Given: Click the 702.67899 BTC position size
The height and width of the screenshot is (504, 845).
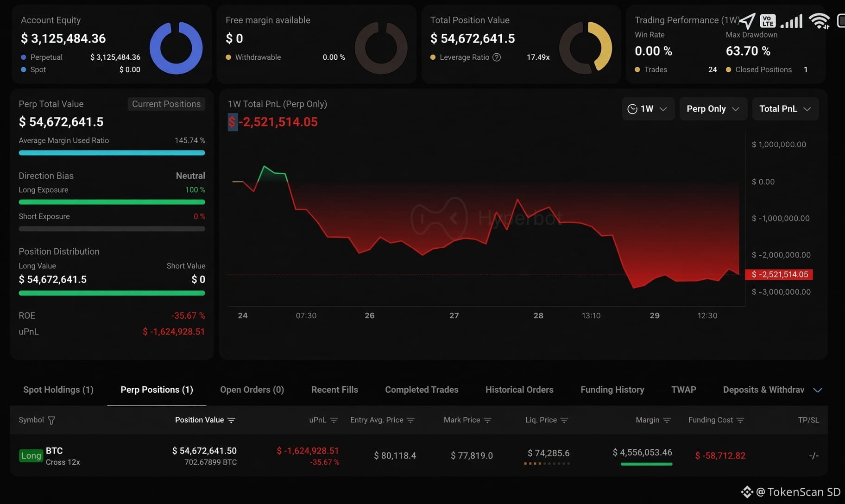Looking at the screenshot, I should point(210,462).
